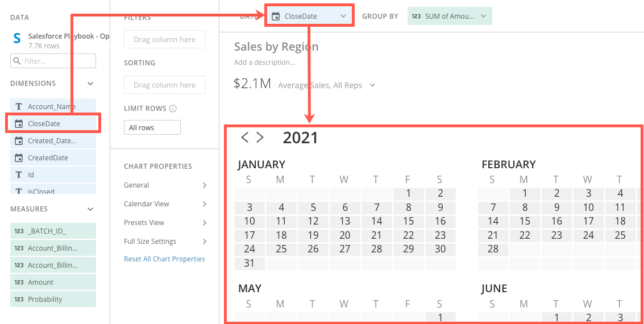Open the Average Sales, All Reps dropdown
Viewport: 644px width, 324px height.
372,85
